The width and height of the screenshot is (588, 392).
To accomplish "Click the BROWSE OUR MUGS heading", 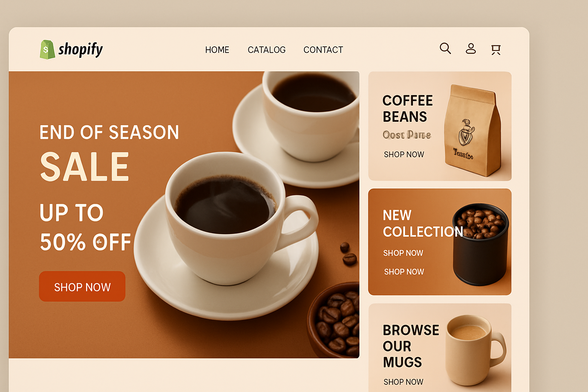I will (411, 346).
